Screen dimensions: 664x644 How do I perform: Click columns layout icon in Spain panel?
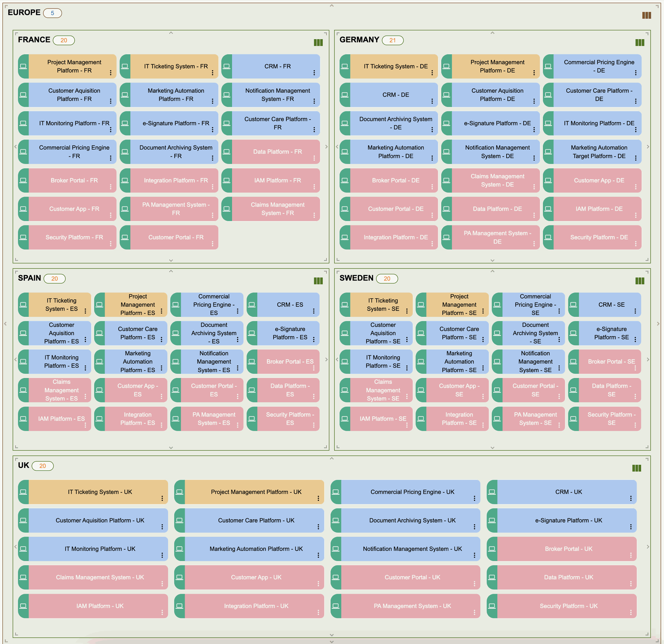pyautogui.click(x=318, y=281)
